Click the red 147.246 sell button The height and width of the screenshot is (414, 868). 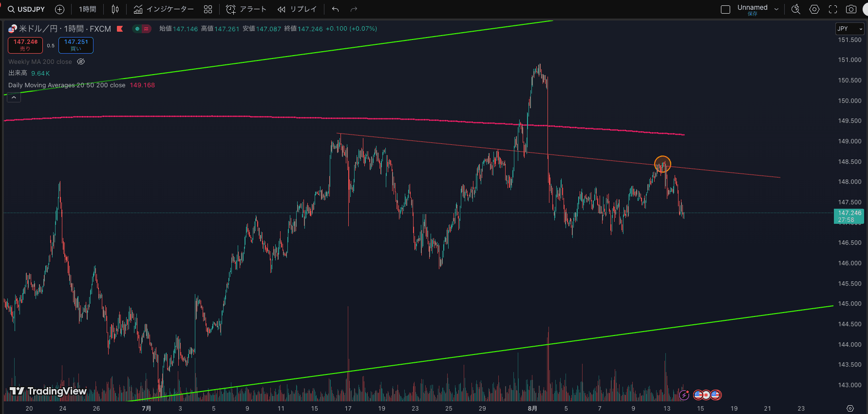[x=25, y=45]
